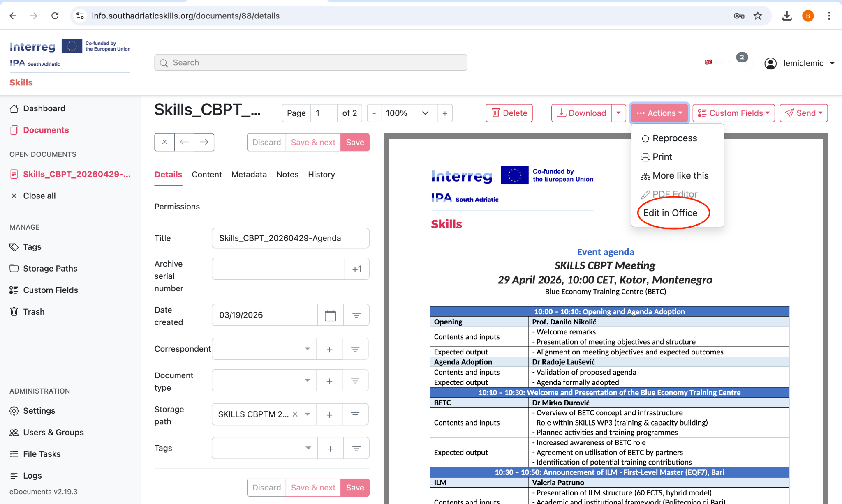
Task: Remove the SKILLS CBPTM storage path chip
Action: 295,414
